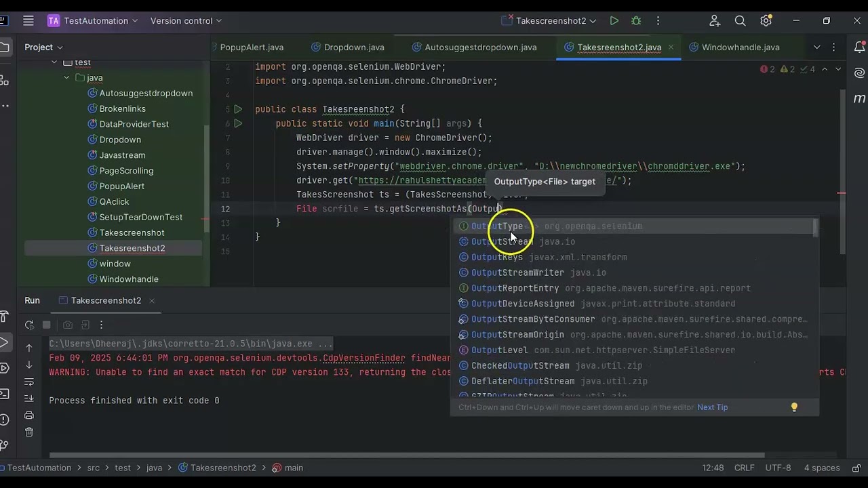
Task: Select OutputLevel from the completion list
Action: coord(634,350)
